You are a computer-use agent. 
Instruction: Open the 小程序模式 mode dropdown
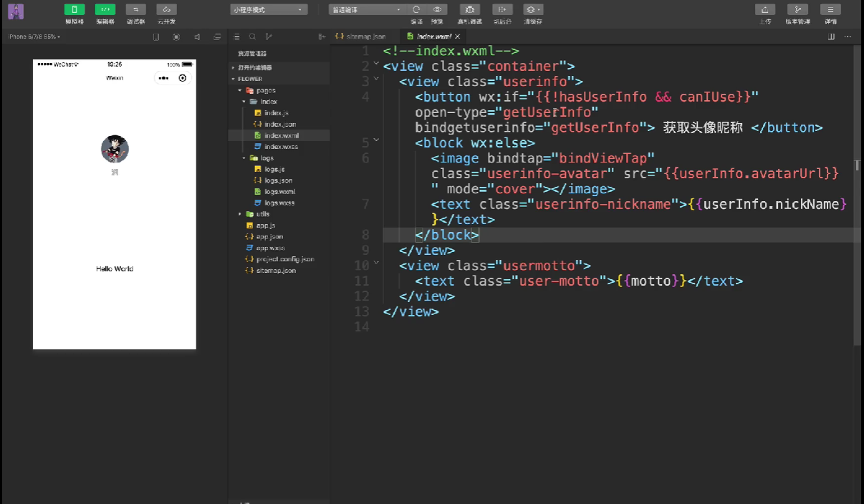tap(269, 9)
